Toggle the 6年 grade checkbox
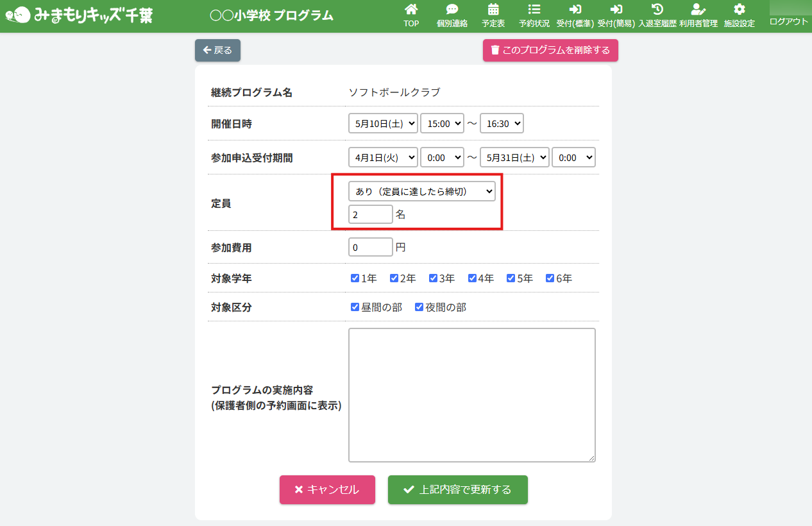The width and height of the screenshot is (812, 526). click(x=550, y=278)
